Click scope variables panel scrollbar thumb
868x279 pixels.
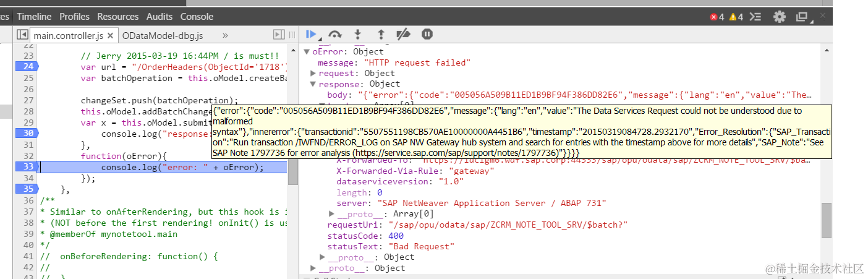pyautogui.click(x=827, y=220)
